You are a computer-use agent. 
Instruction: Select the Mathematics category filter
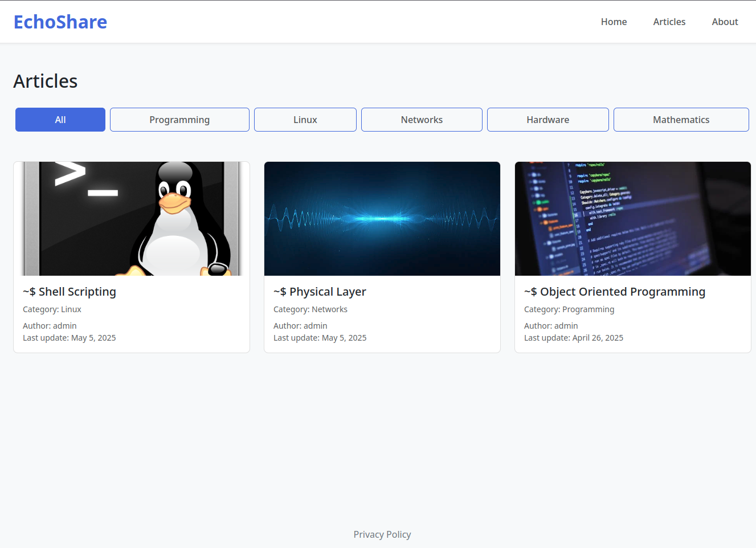click(x=681, y=120)
